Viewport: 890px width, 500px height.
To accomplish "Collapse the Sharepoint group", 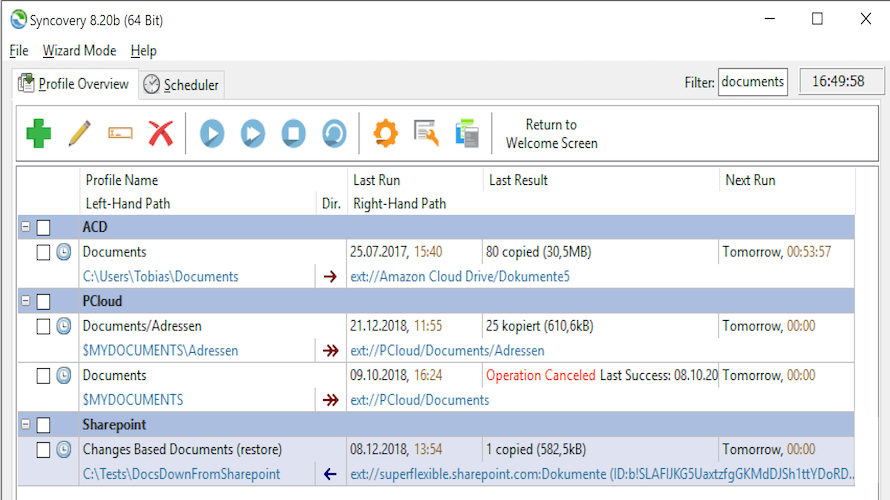I will (26, 424).
